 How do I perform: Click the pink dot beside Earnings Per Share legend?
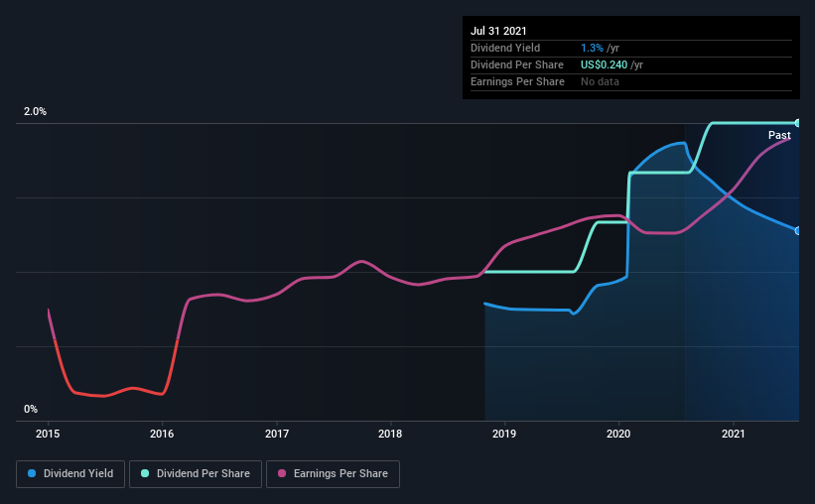(282, 474)
